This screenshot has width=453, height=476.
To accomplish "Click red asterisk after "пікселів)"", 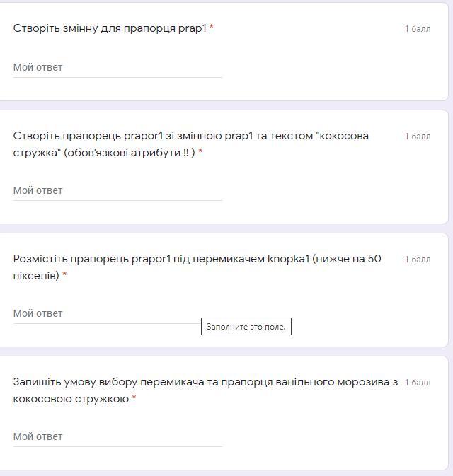I will tap(64, 274).
